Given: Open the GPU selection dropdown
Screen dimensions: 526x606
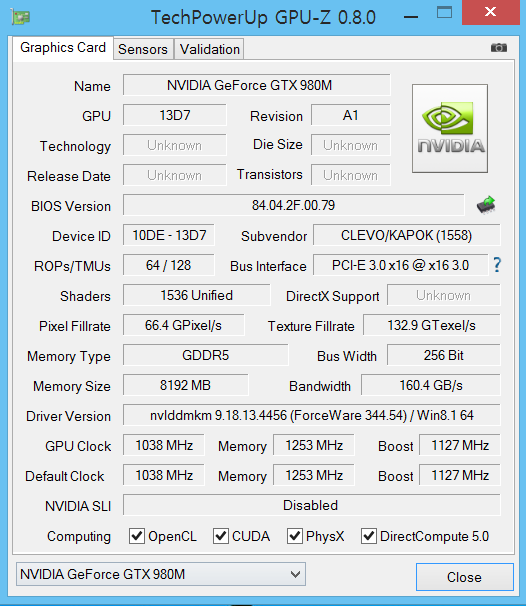Looking at the screenshot, I should pyautogui.click(x=161, y=574).
